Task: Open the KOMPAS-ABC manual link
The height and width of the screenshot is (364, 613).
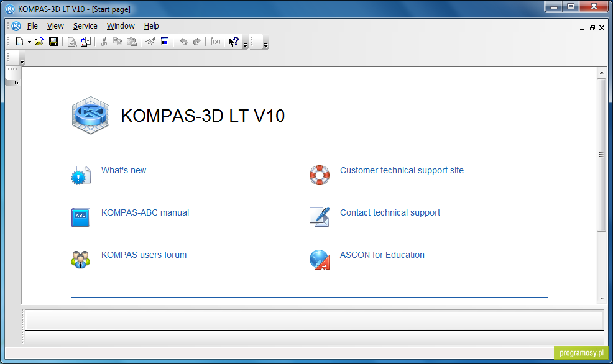Action: 145,212
